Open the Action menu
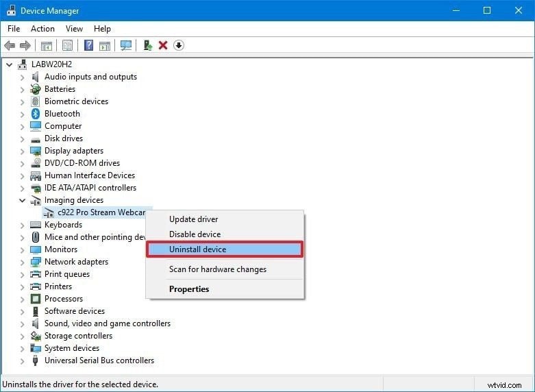This screenshot has height=392, width=535. click(42, 29)
